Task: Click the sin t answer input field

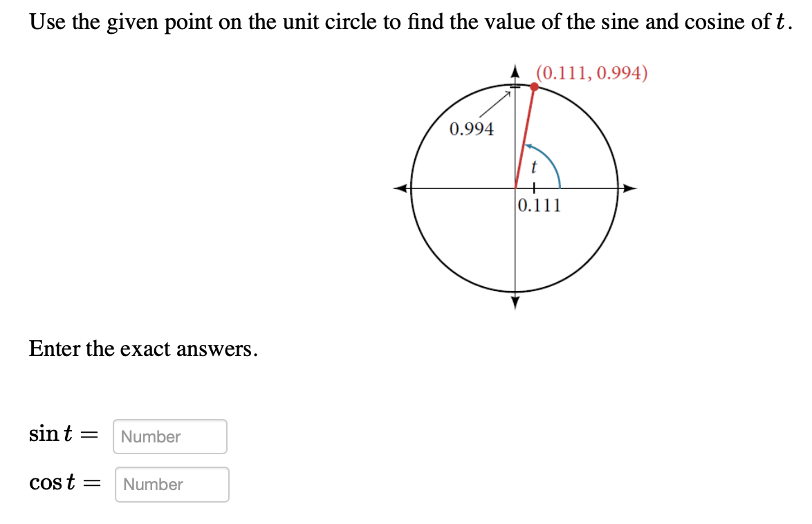Action: 169,436
